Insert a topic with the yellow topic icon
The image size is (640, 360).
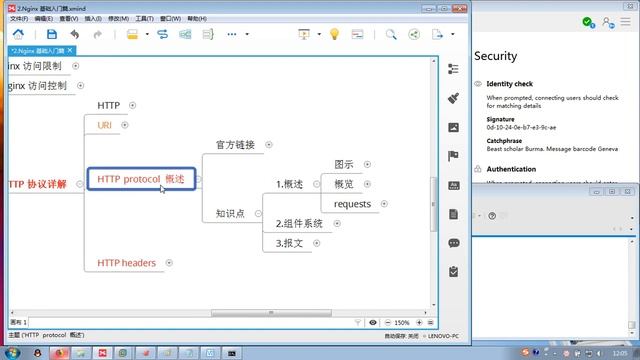132,34
